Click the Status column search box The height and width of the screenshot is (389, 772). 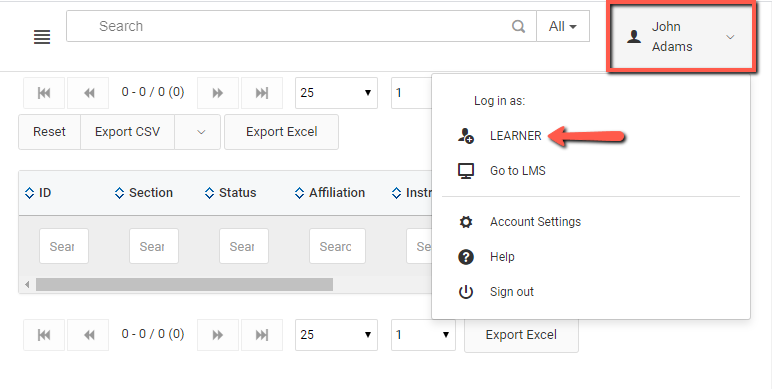point(244,246)
